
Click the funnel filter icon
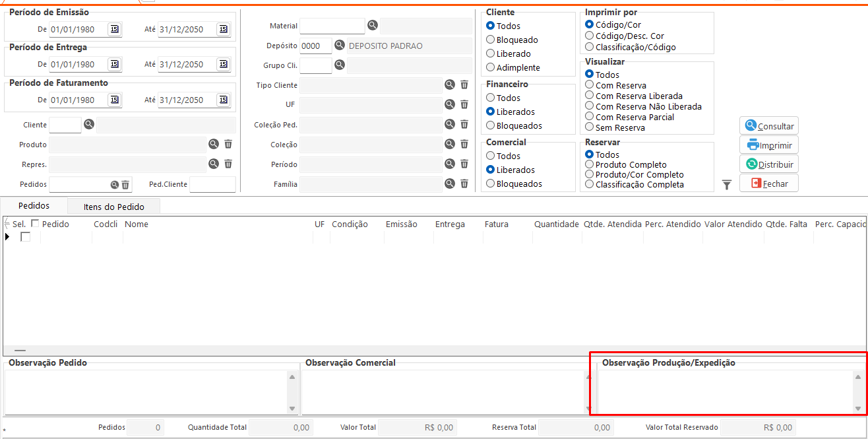tap(726, 186)
